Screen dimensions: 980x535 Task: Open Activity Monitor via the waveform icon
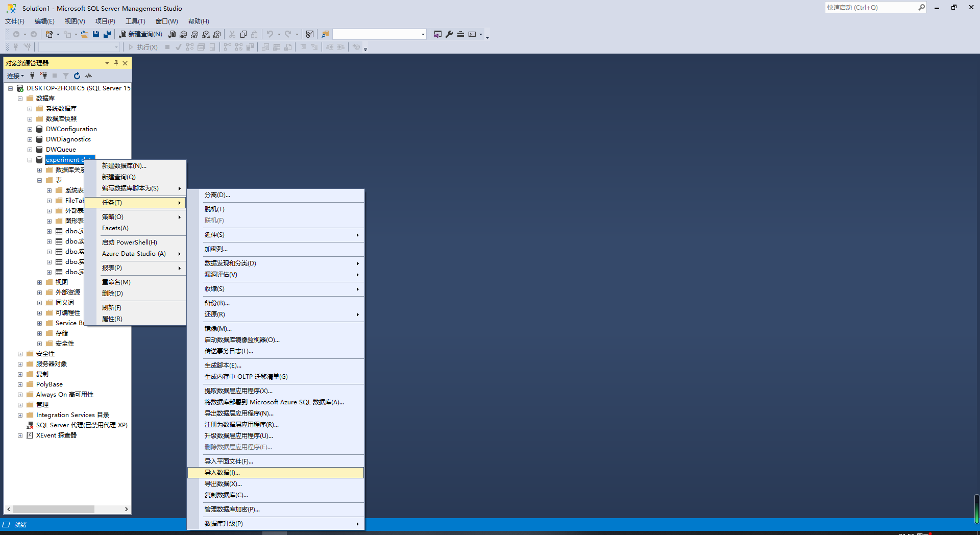tap(87, 76)
